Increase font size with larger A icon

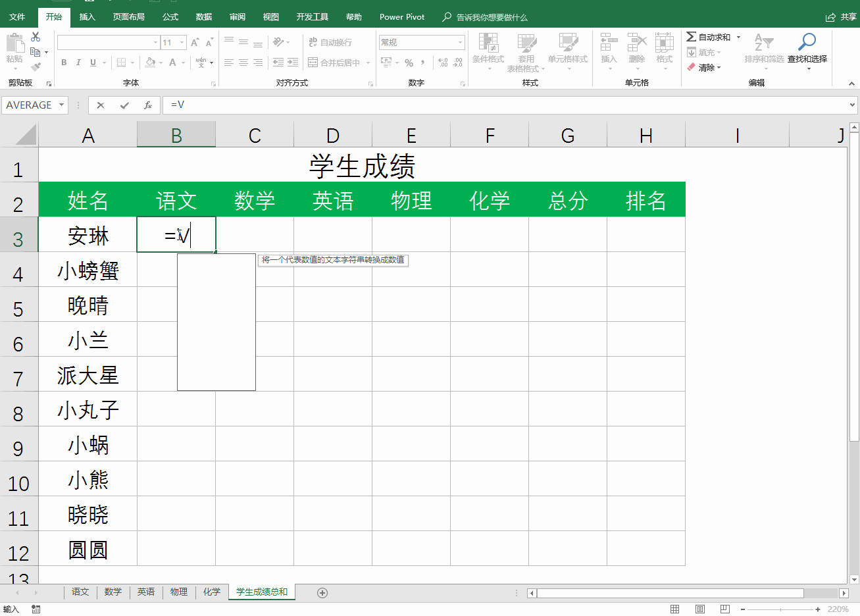pyautogui.click(x=195, y=42)
